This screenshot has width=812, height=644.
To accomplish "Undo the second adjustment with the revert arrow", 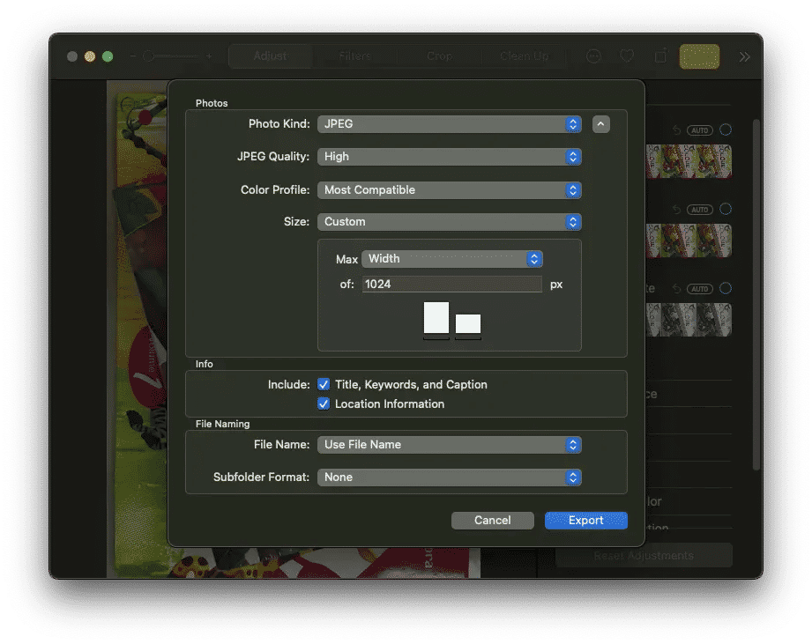I will pos(676,210).
